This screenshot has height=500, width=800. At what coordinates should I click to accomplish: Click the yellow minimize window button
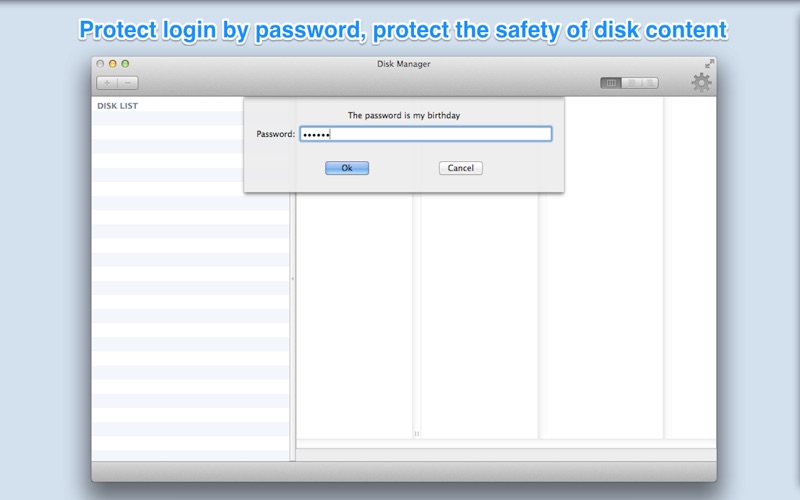(113, 64)
